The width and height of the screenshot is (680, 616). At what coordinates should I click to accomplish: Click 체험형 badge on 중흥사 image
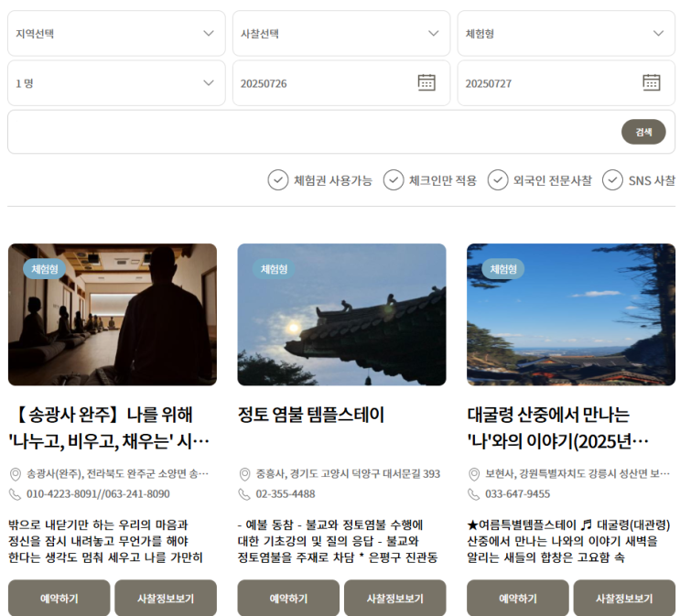pyautogui.click(x=274, y=269)
